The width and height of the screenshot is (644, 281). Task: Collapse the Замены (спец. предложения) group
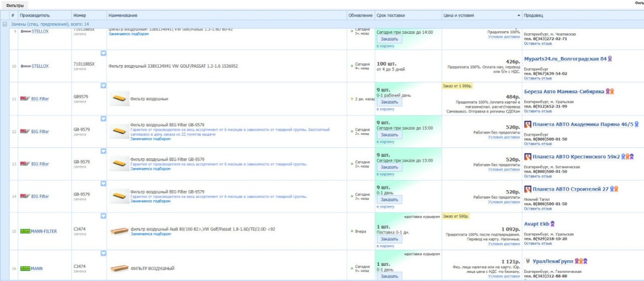pyautogui.click(x=5, y=24)
